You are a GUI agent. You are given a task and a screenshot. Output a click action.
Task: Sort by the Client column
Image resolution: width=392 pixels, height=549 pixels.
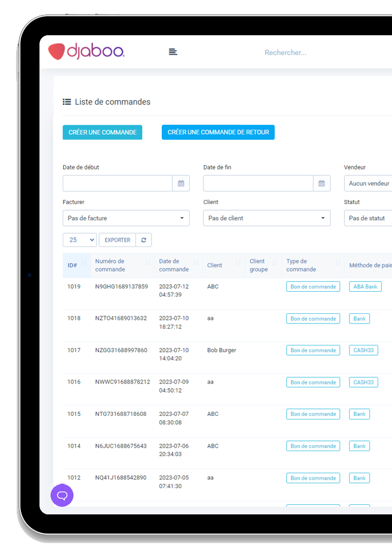224,265
